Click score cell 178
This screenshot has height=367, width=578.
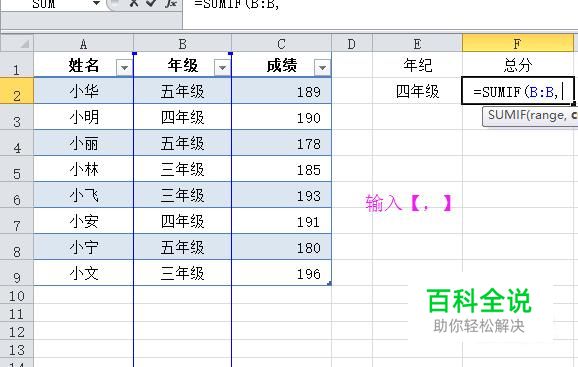pyautogui.click(x=282, y=143)
